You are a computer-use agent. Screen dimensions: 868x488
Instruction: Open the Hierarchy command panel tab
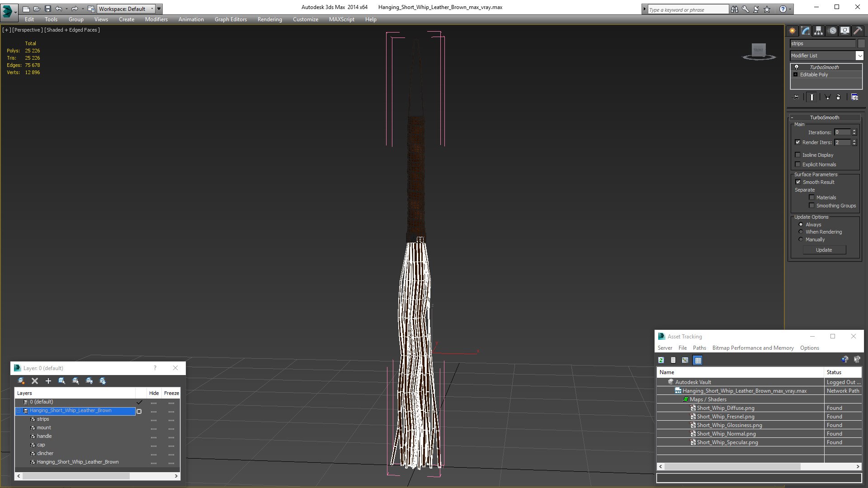click(818, 31)
